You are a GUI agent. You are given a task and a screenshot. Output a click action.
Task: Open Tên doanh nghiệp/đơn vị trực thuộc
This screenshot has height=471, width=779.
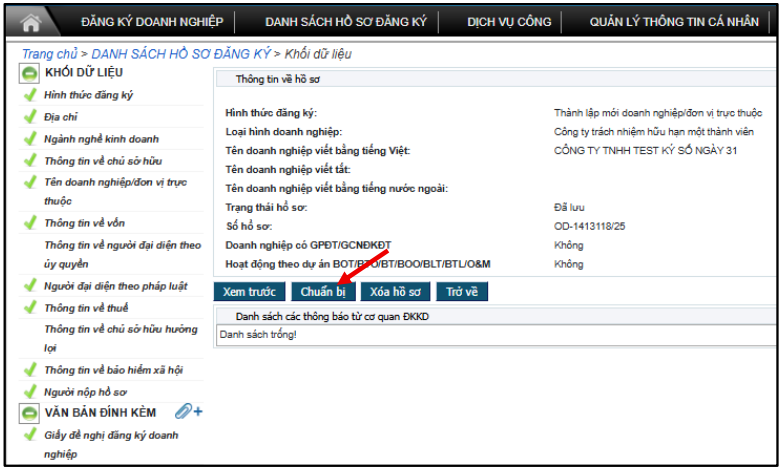coord(115,191)
